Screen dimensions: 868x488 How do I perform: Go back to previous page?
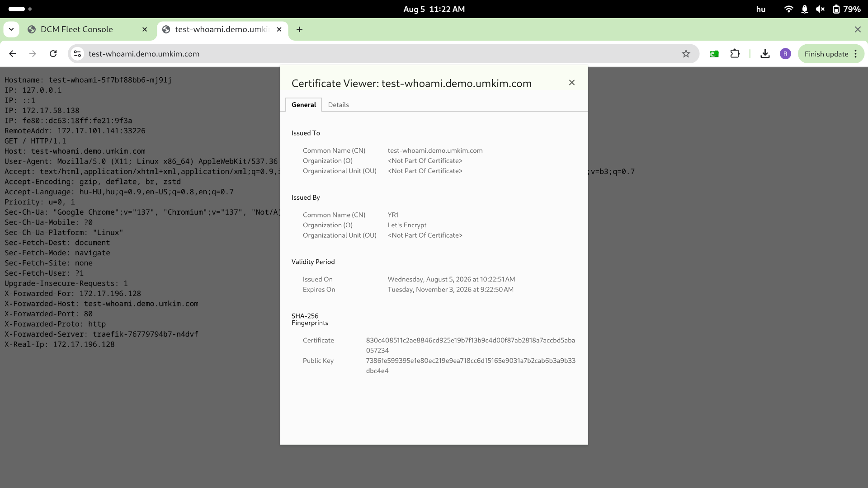[13, 54]
